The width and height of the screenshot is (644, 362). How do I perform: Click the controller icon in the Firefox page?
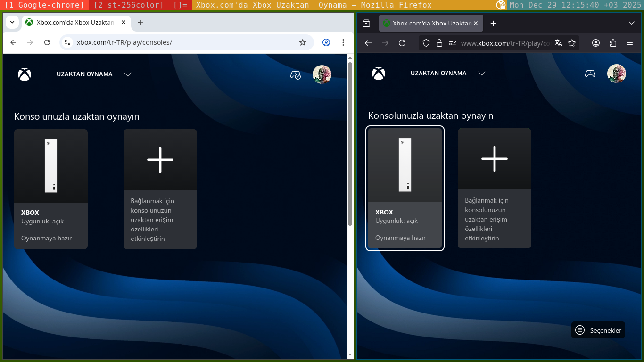pyautogui.click(x=590, y=74)
